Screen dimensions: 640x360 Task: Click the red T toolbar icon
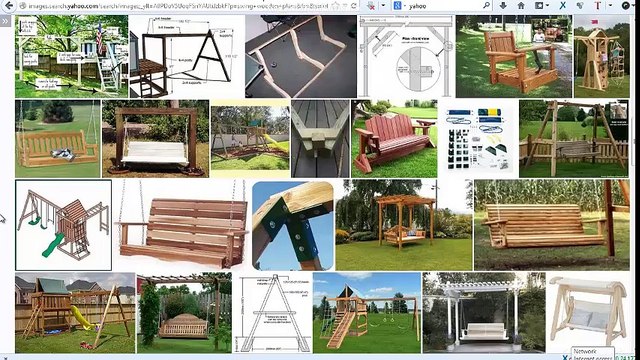tap(598, 6)
